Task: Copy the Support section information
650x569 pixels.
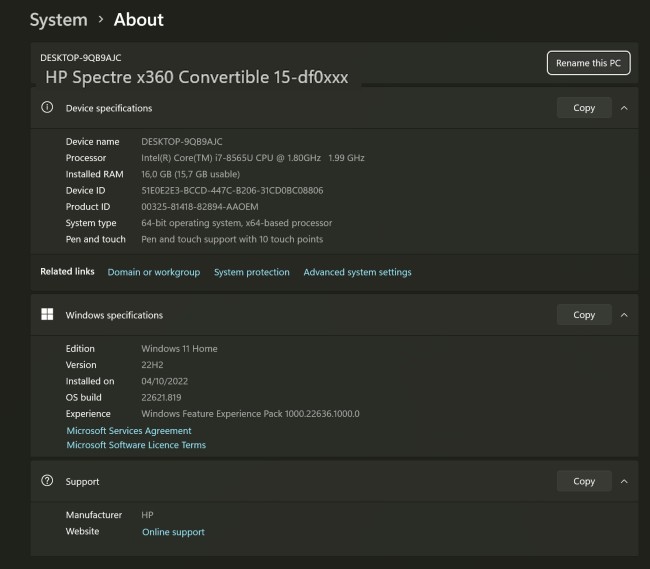Action: (584, 481)
